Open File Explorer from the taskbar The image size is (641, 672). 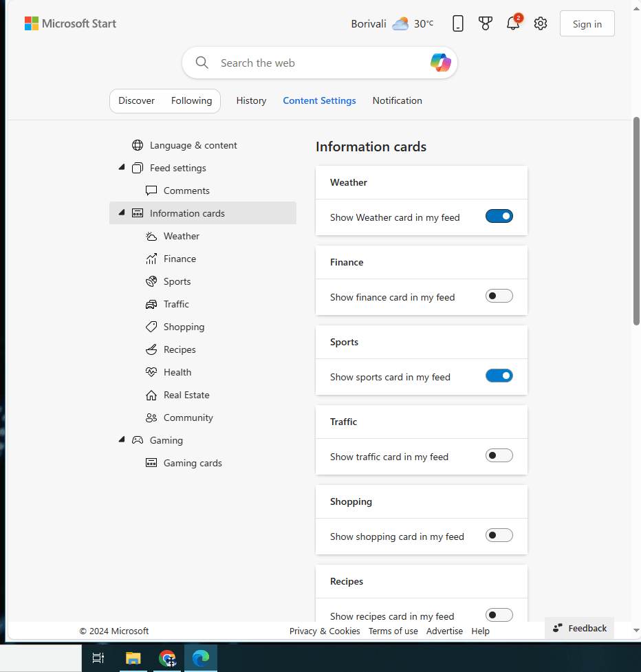click(133, 658)
